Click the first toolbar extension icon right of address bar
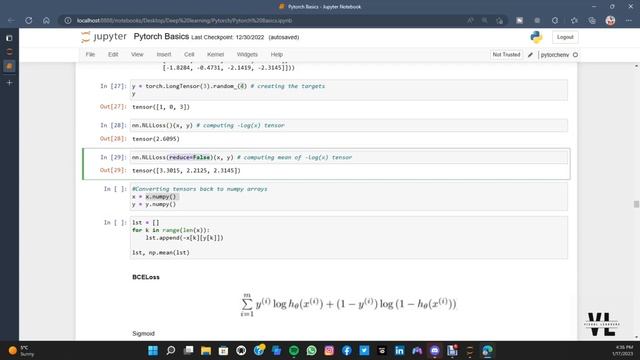 tap(519, 20)
